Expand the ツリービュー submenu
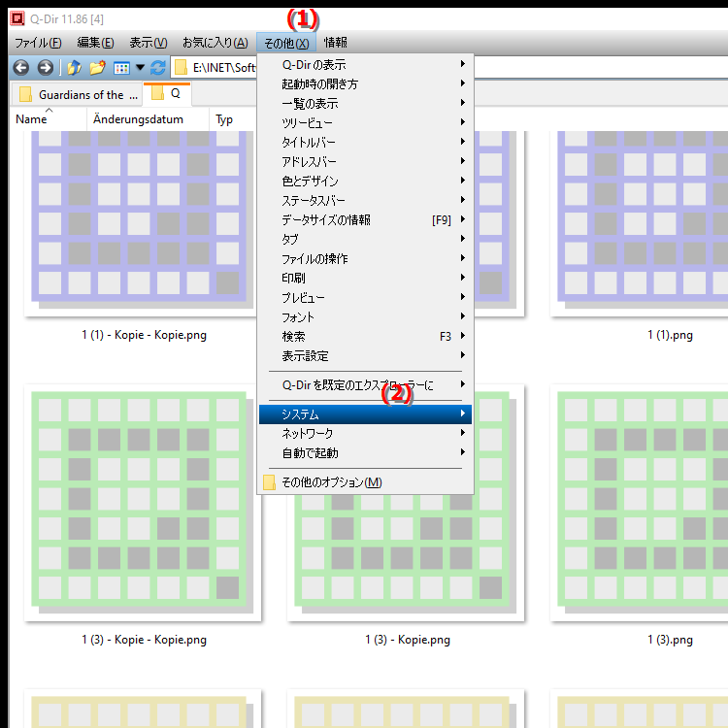The image size is (728, 728). coord(365,123)
